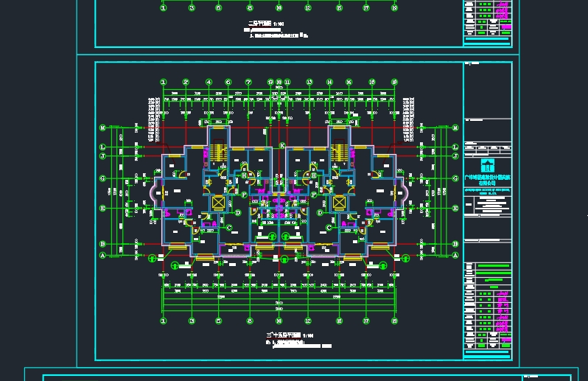Screen dimensions: 588x381
Task: Select the right elevator shaft symbol
Action: coord(339,203)
